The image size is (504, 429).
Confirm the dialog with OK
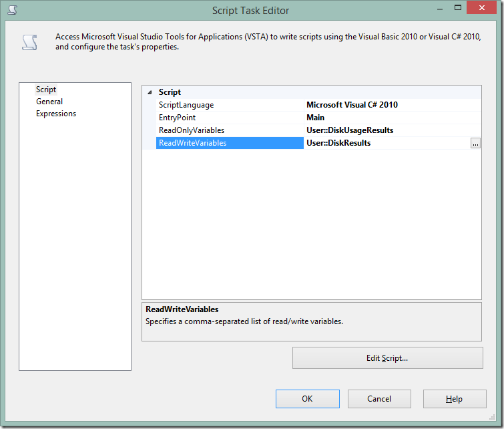[307, 399]
